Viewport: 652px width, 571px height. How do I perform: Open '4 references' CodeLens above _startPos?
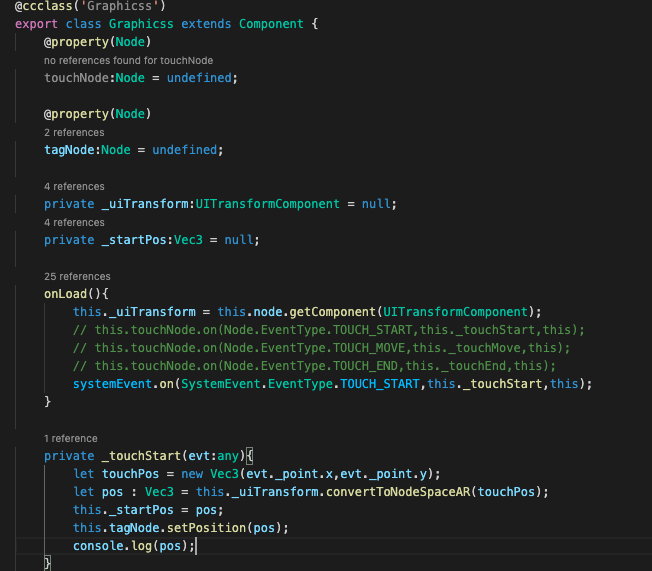point(74,223)
